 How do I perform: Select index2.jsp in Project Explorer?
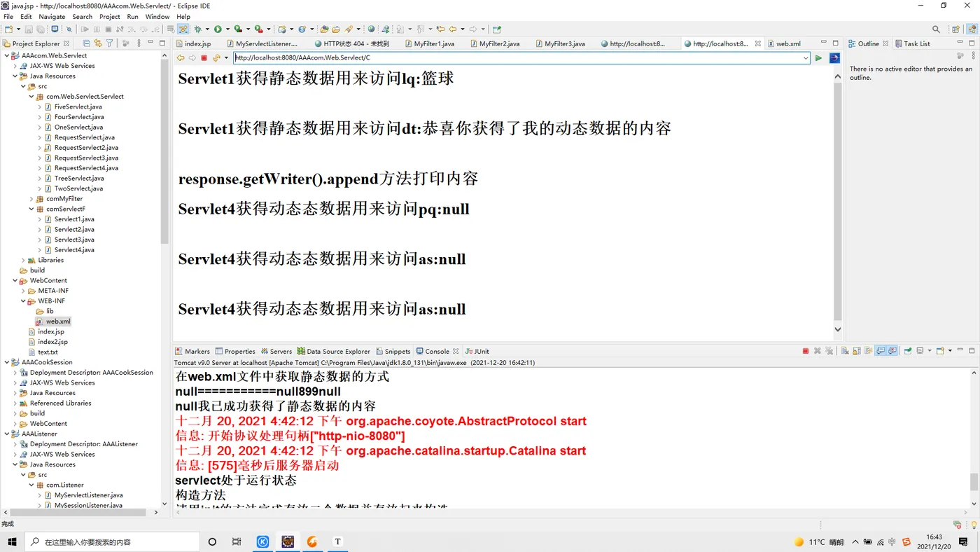[52, 342]
